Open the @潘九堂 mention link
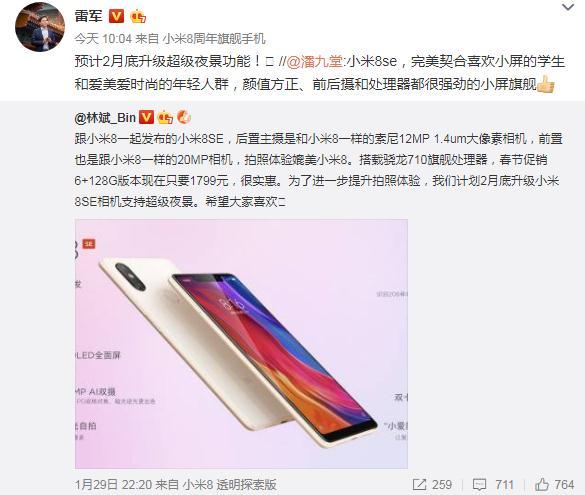Screen dimensions: 585x495 pyautogui.click(x=315, y=62)
